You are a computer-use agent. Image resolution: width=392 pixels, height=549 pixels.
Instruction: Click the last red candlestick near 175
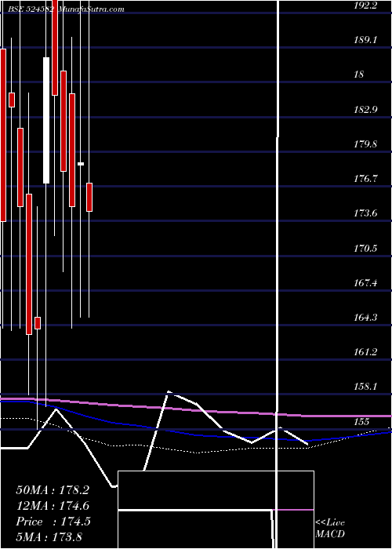click(89, 197)
